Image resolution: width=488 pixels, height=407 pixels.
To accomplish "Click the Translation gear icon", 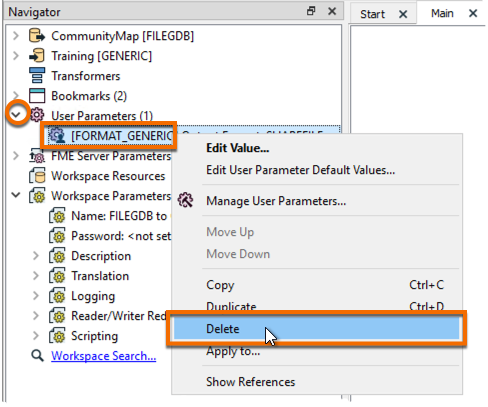I will [57, 276].
